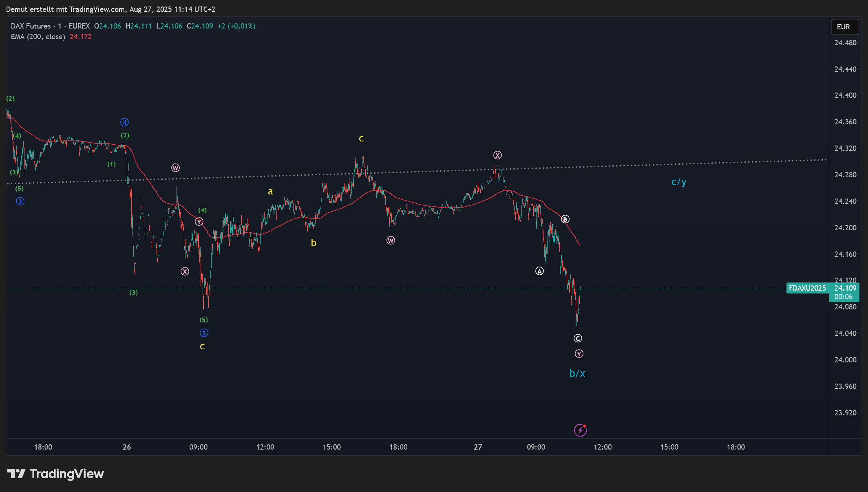
Task: Click the 24.109 current price label
Action: 845,288
